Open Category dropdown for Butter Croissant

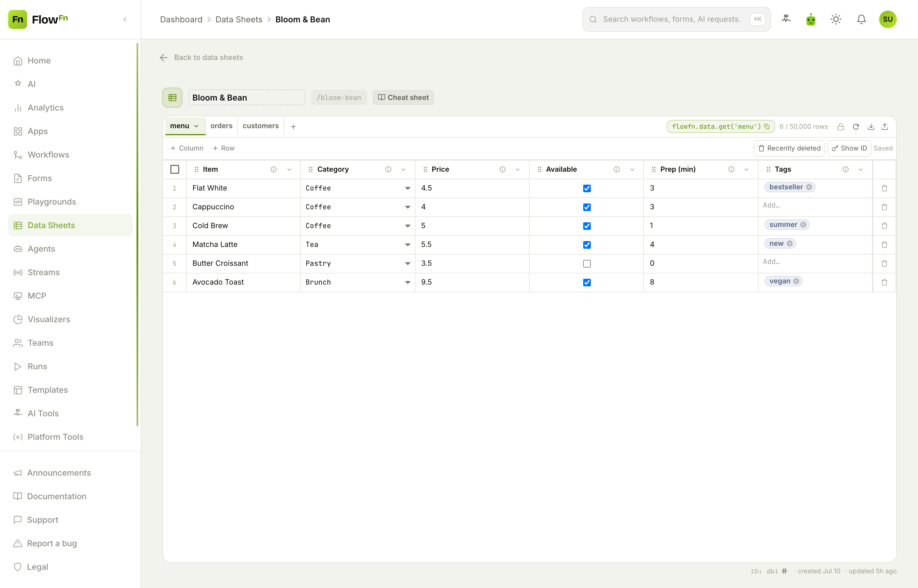click(x=408, y=263)
